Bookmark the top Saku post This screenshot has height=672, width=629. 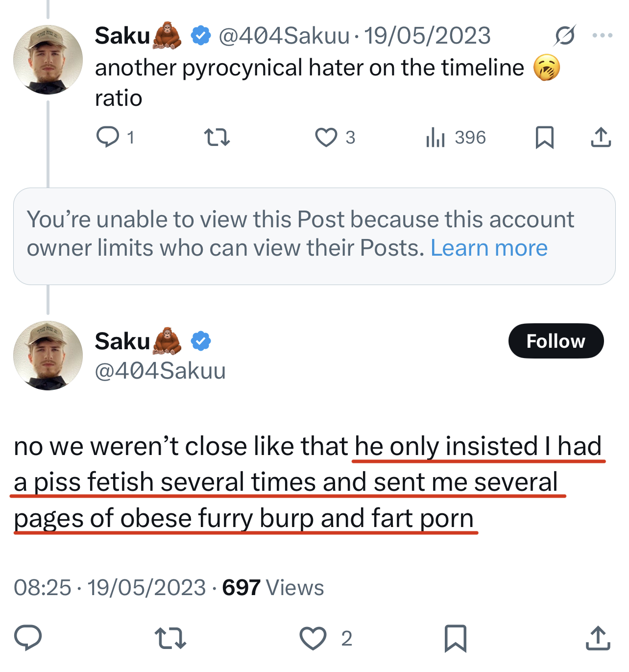(x=544, y=137)
